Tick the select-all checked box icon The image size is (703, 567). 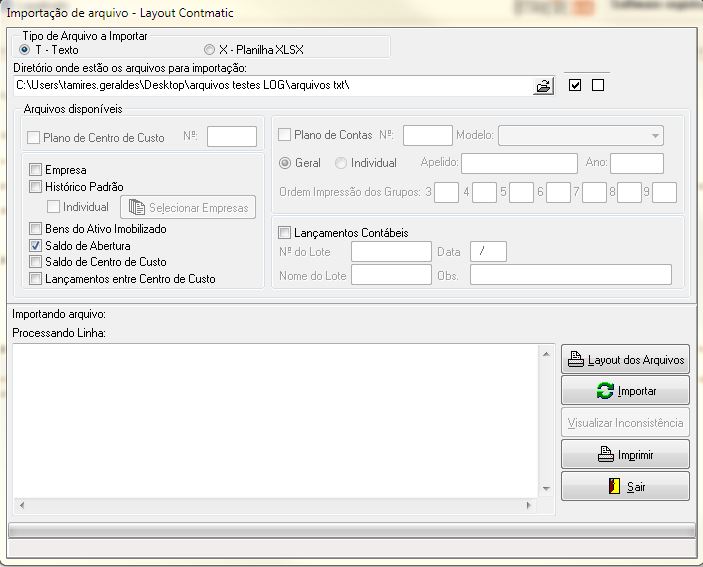[x=574, y=85]
